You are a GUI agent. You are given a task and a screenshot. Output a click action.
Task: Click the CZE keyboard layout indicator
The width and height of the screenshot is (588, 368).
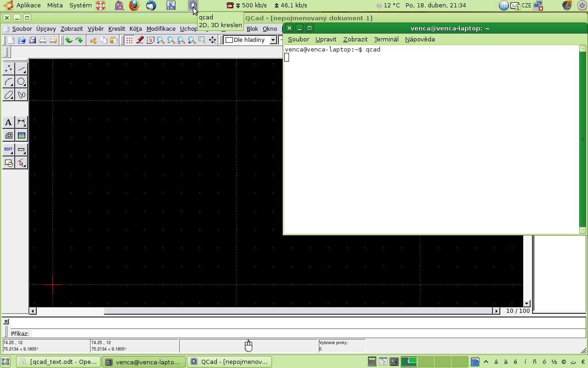pos(526,6)
